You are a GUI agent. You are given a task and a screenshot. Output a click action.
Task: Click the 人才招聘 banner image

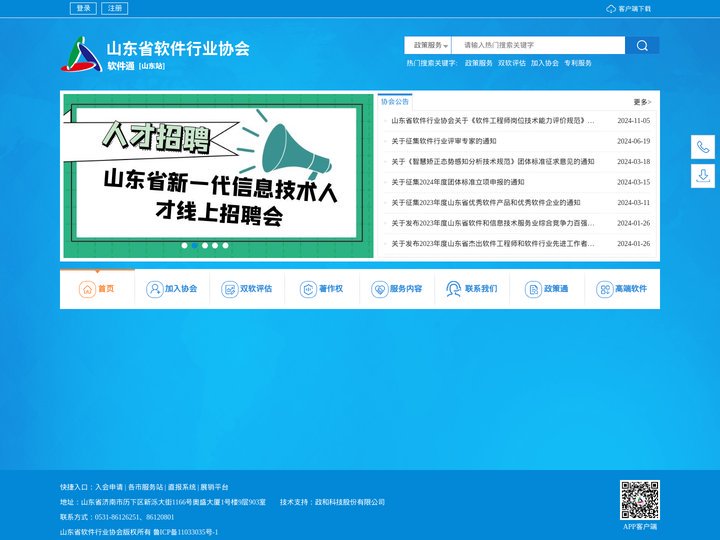tap(219, 176)
